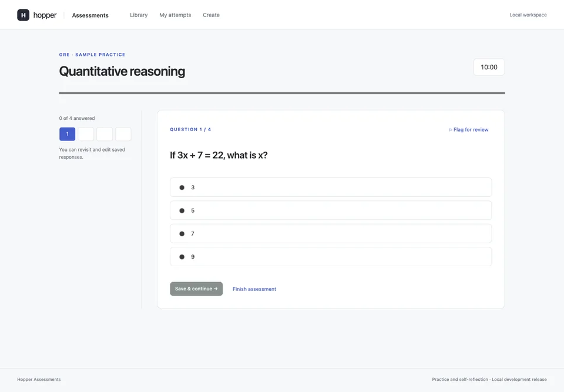This screenshot has width=564, height=392.
Task: Select question 1 in navigator
Action: (x=67, y=134)
